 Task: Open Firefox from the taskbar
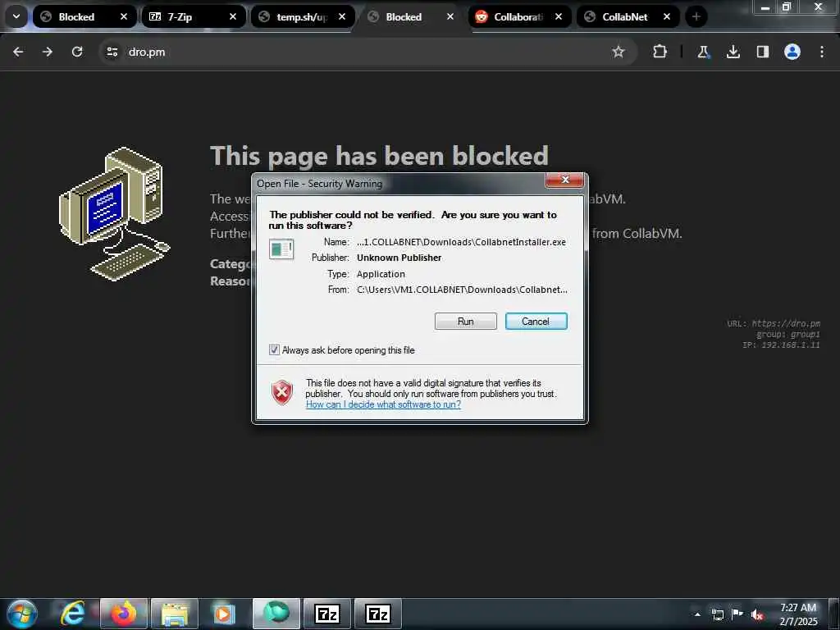(x=123, y=614)
